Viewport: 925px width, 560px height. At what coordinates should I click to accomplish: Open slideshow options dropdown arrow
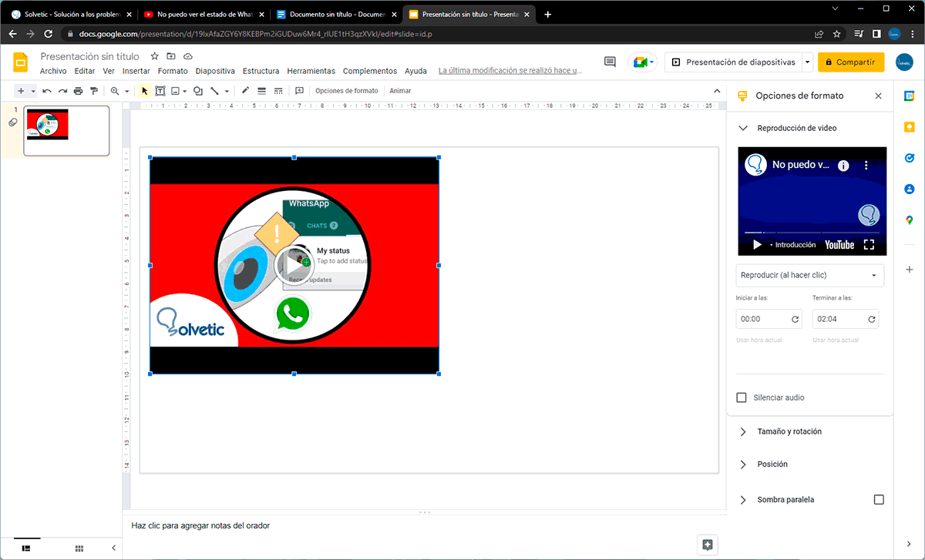(807, 62)
